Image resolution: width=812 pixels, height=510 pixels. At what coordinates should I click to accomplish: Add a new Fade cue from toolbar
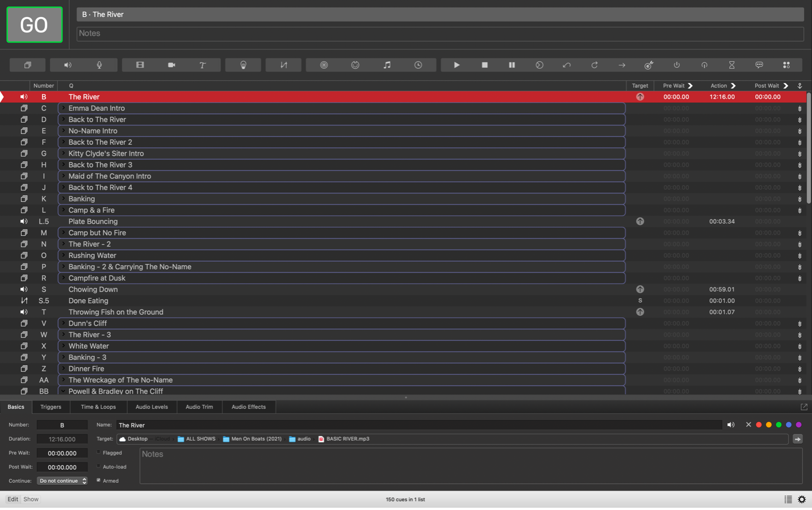point(283,65)
